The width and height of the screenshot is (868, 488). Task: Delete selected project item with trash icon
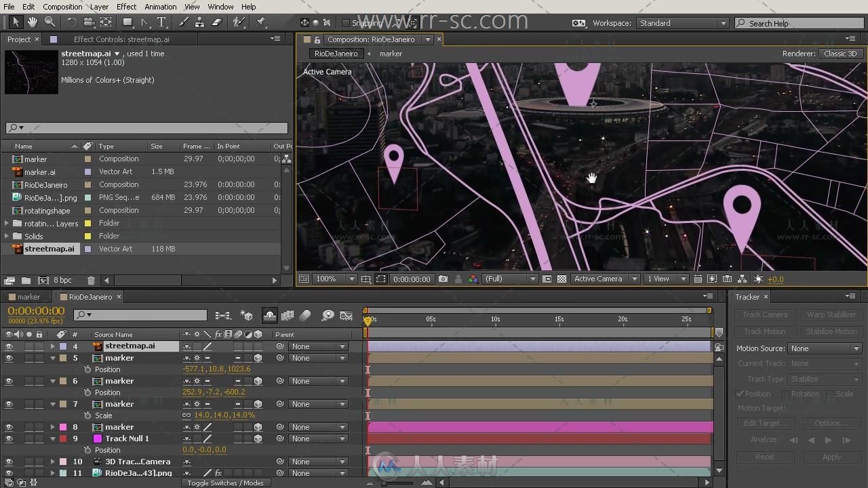click(x=91, y=280)
